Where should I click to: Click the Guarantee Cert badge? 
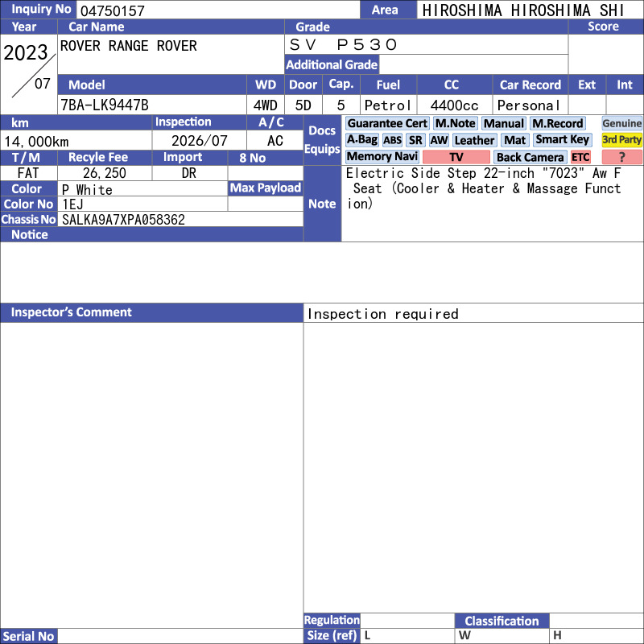coord(387,123)
